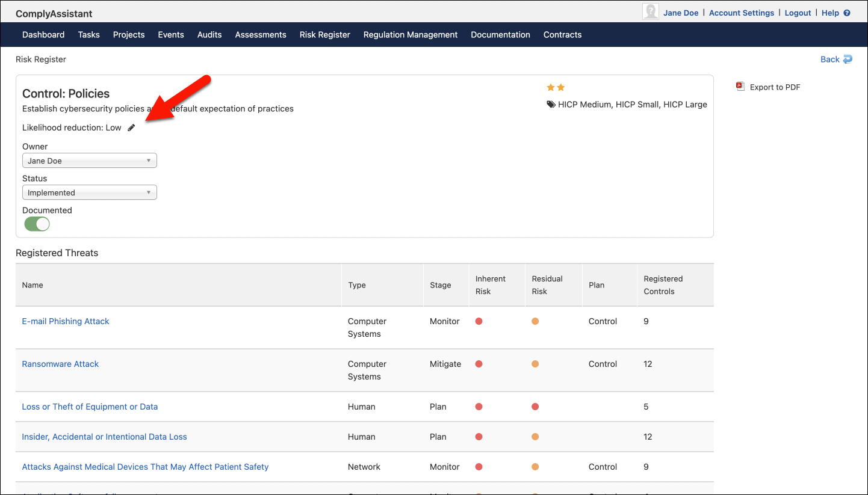Click Network type in the Medical Devices row
Image resolution: width=868 pixels, height=495 pixels.
coord(364,467)
